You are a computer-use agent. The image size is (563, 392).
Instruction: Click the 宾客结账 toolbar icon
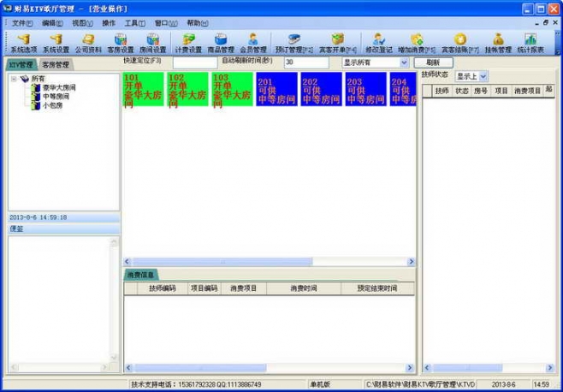click(x=459, y=43)
